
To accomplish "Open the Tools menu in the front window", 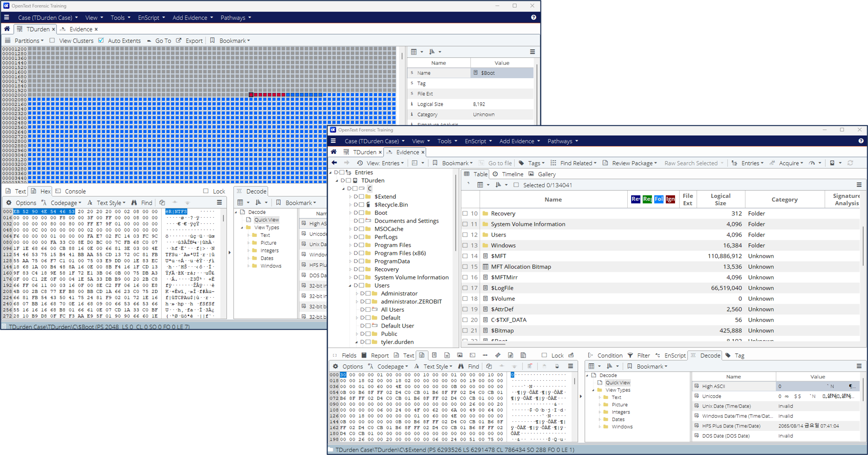I will [x=447, y=141].
